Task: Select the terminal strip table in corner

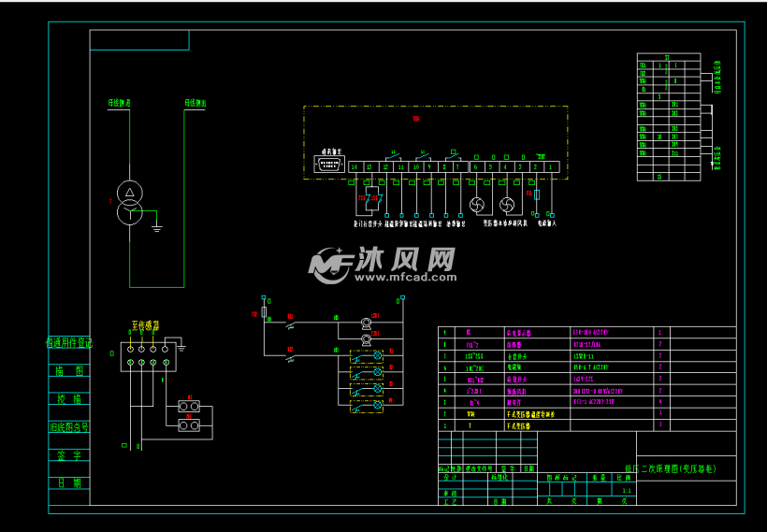Action: 669,118
